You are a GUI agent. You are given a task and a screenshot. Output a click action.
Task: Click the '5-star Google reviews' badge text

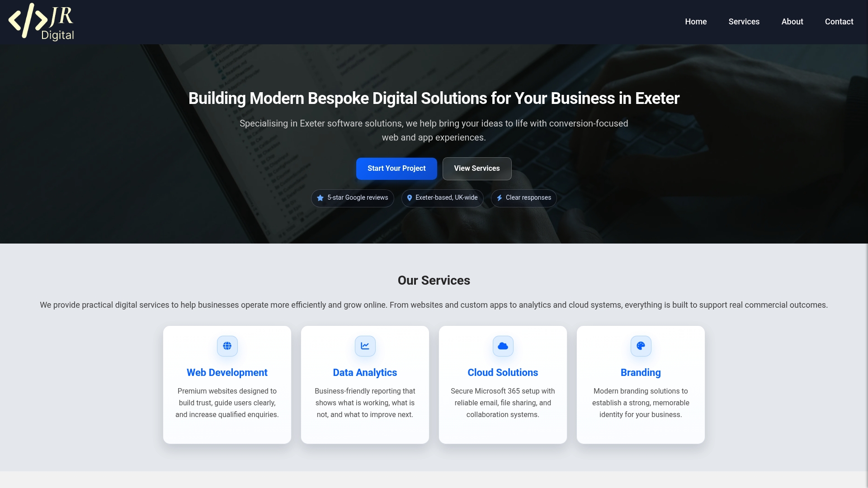pos(358,198)
